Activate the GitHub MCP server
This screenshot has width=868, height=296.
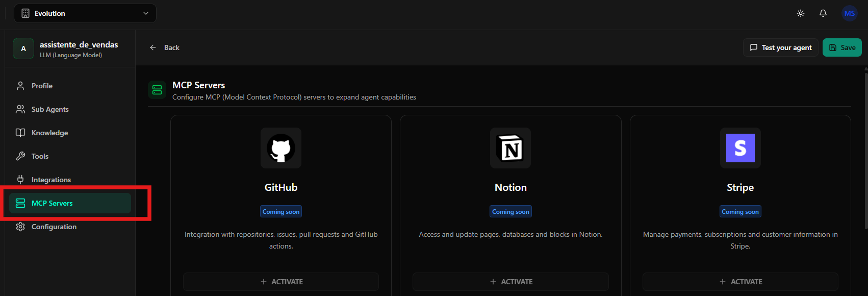coord(281,282)
